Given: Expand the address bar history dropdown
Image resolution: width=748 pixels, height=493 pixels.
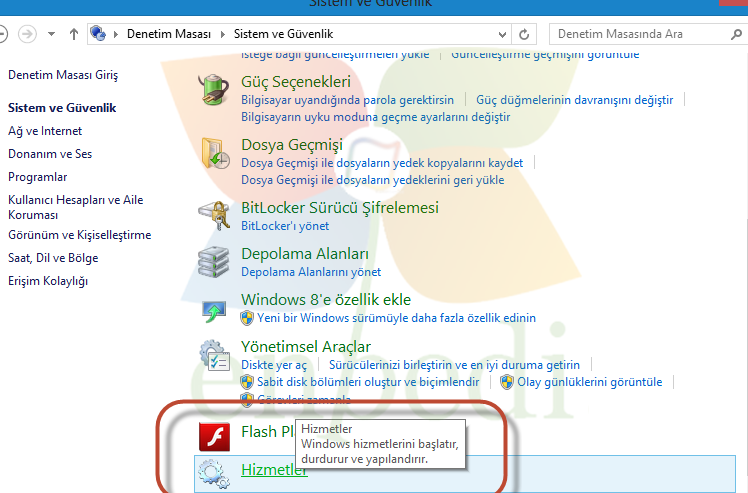Looking at the screenshot, I should click(502, 34).
